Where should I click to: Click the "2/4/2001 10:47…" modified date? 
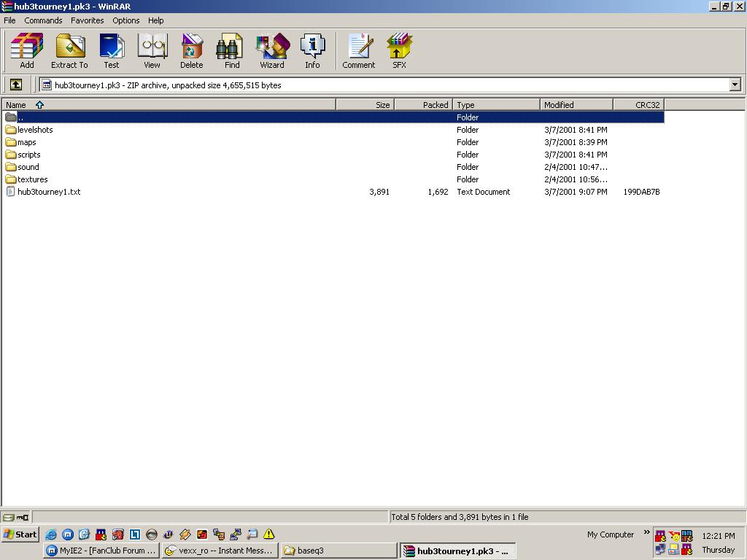[576, 167]
